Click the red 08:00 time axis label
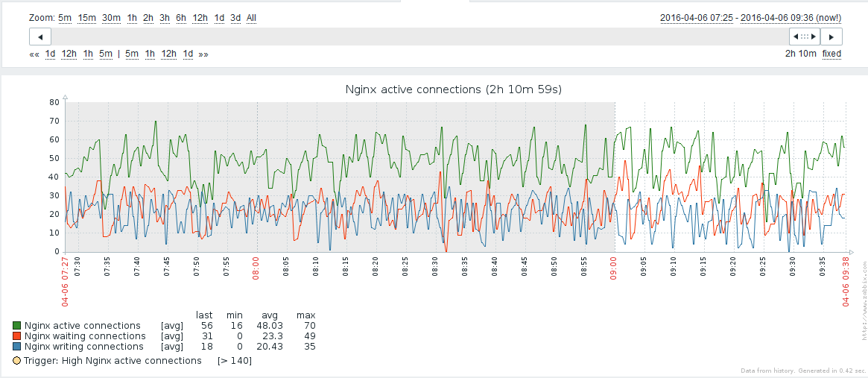The width and height of the screenshot is (868, 378). 256,268
